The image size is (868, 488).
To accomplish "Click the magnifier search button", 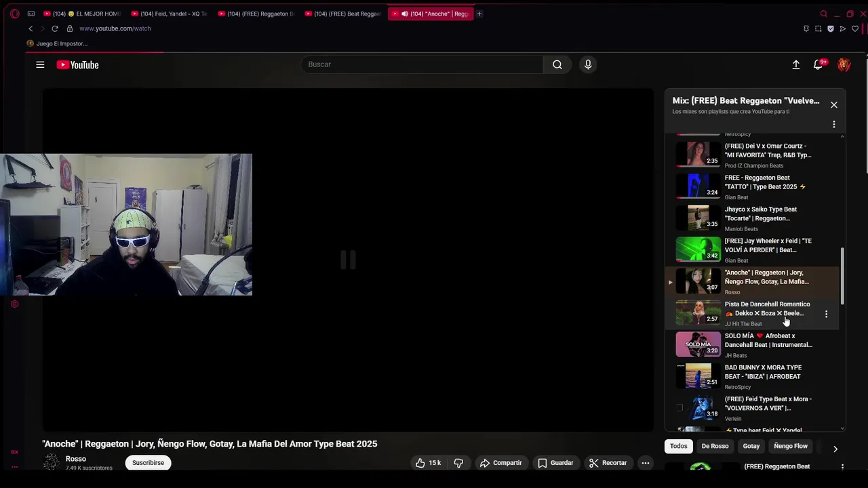I will click(x=557, y=64).
